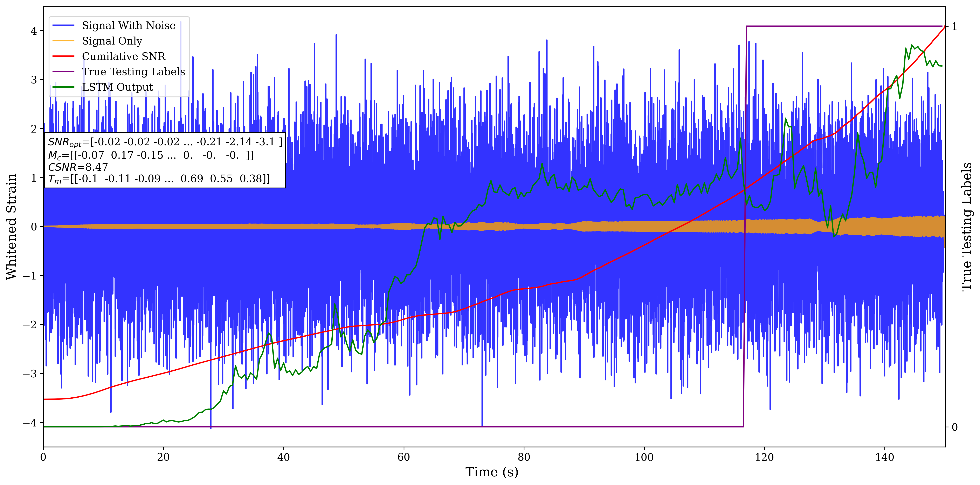Click the 'Time (s)' x-axis label
This screenshot has height=485, width=980.
click(491, 472)
